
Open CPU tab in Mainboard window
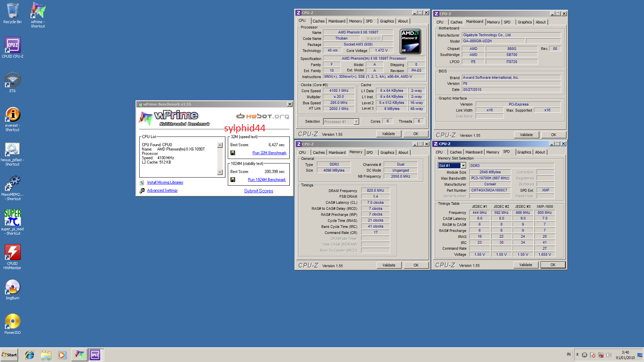(440, 22)
